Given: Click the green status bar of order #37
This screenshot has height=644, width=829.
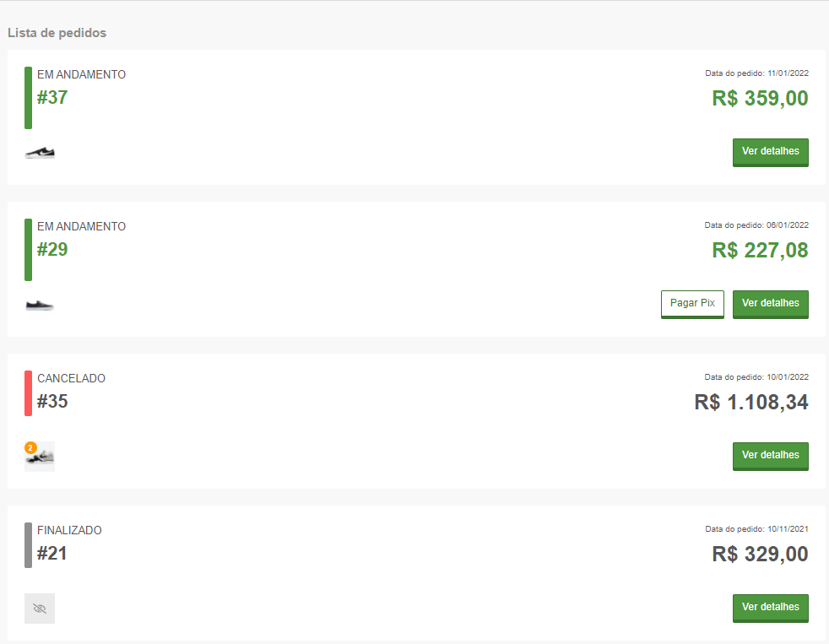Looking at the screenshot, I should point(28,98).
